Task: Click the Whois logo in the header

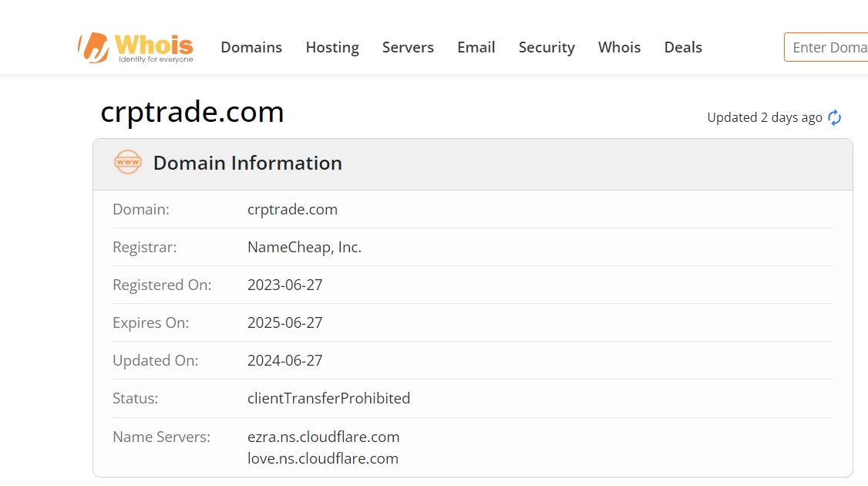Action: [x=136, y=47]
